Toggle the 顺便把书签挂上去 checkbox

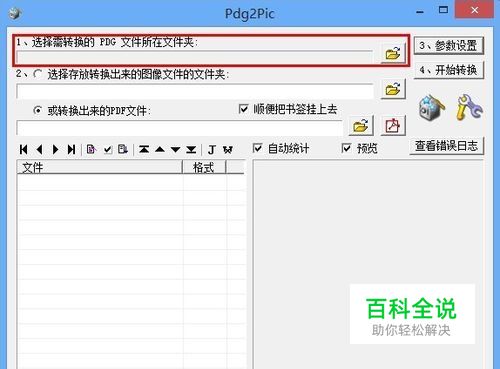click(x=244, y=109)
